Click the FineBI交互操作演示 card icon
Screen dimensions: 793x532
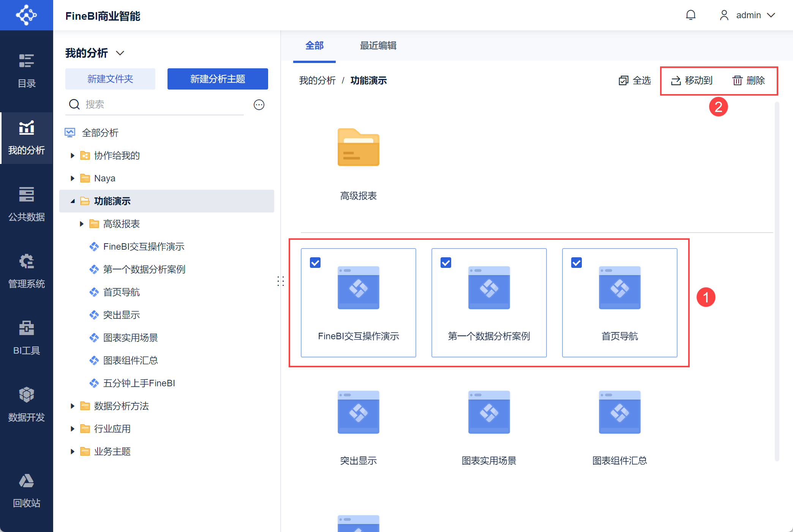[359, 288]
